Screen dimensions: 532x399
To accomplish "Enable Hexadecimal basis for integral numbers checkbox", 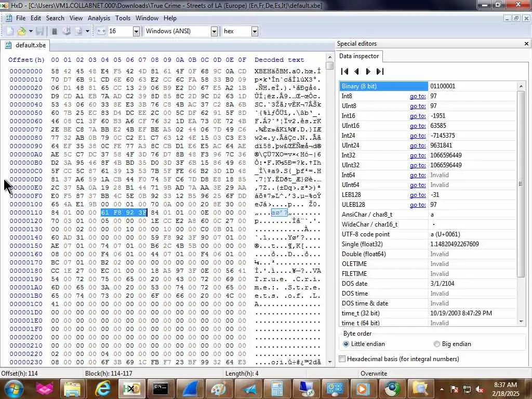I will click(x=399, y=359).
